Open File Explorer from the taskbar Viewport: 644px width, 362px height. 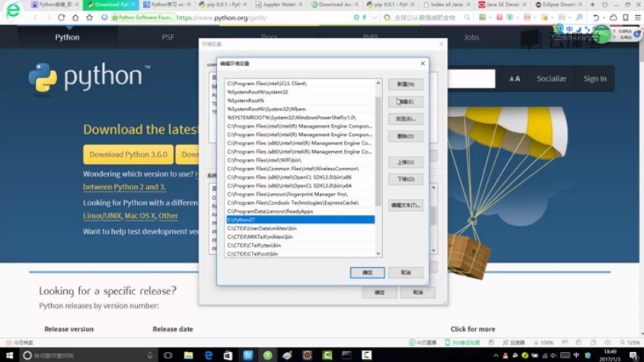coord(188,355)
